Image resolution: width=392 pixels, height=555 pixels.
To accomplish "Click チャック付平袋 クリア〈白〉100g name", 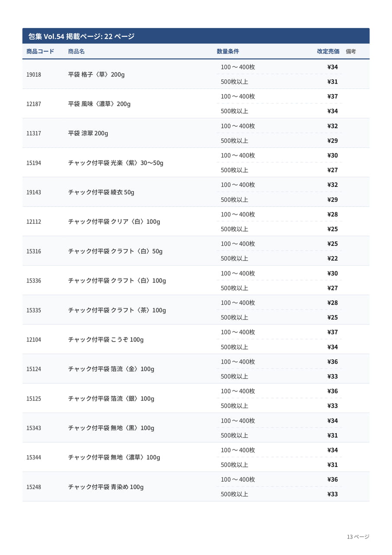I will tap(114, 222).
